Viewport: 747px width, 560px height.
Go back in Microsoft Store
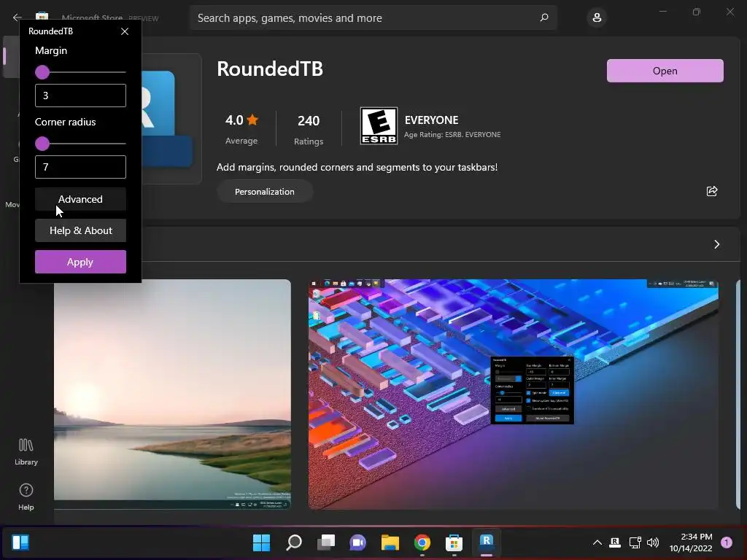tap(18, 17)
